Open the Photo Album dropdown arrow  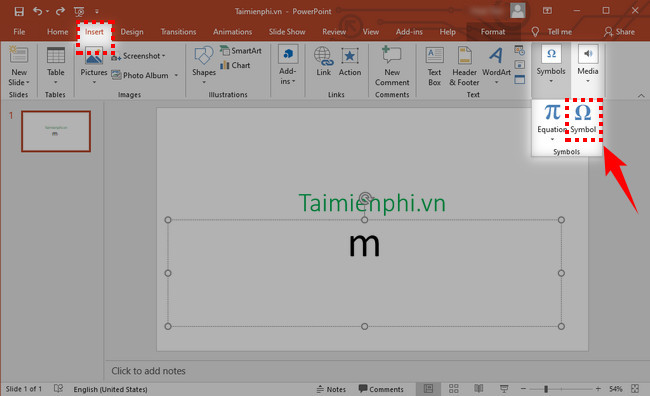(x=176, y=75)
